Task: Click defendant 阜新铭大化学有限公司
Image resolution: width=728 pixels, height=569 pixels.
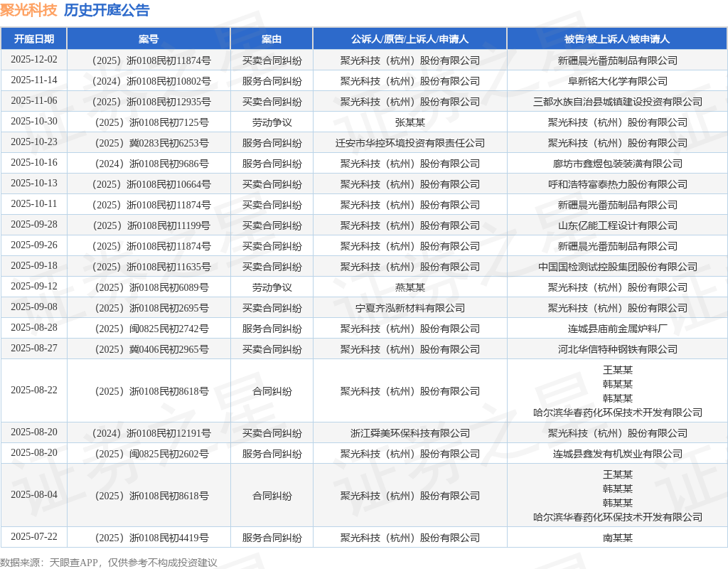Action: (618, 81)
